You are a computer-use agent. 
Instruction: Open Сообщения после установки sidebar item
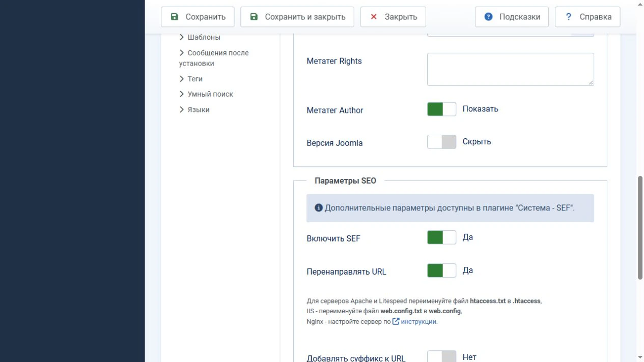pos(214,58)
